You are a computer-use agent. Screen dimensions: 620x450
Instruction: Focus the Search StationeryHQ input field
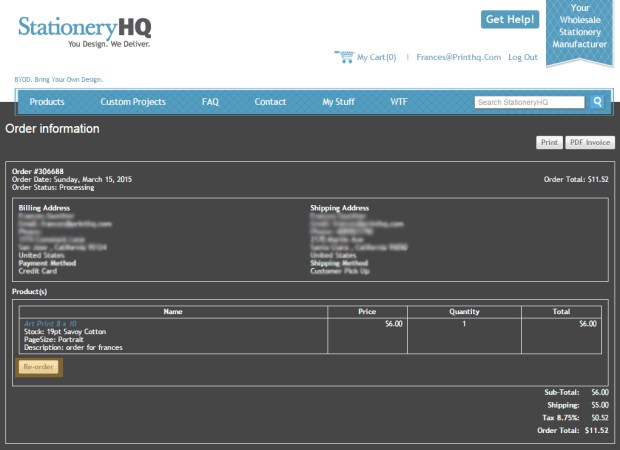tap(529, 102)
